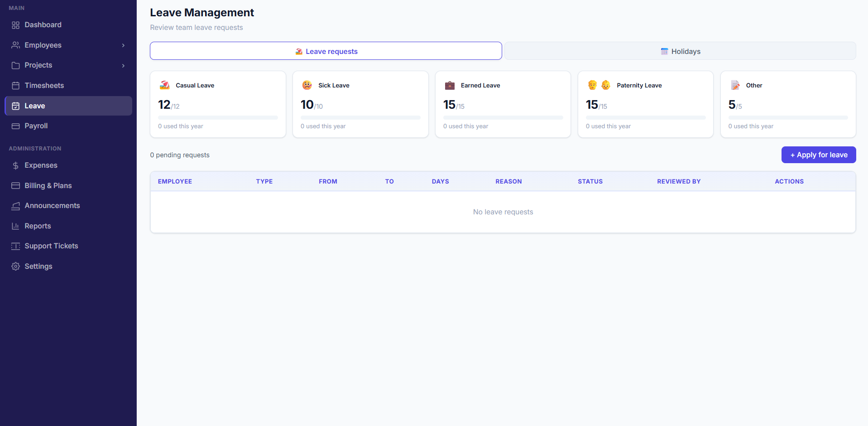Click the Apply for leave button

[x=819, y=155]
